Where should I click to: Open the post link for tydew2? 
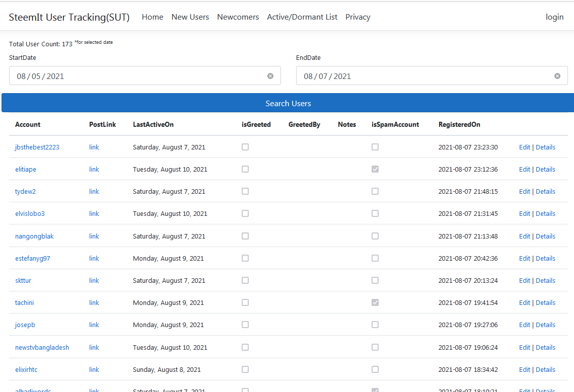point(94,191)
